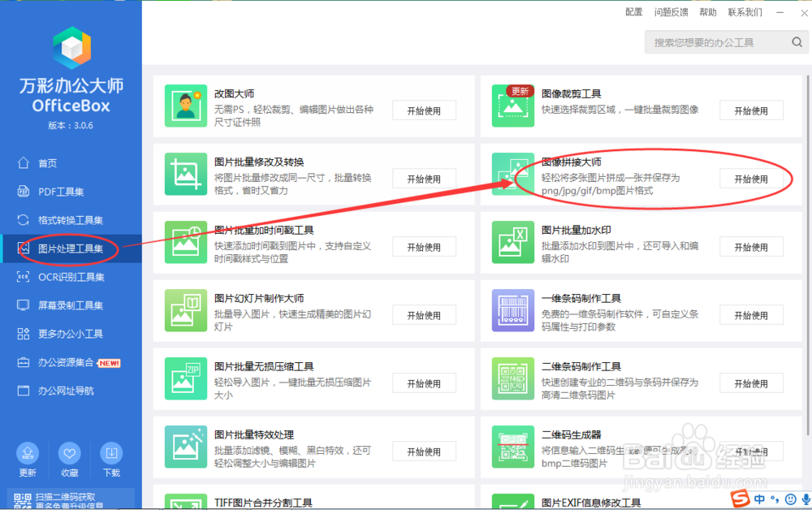Open PDF工具集 in sidebar
Image resolution: width=812 pixels, height=510 pixels.
click(x=71, y=192)
